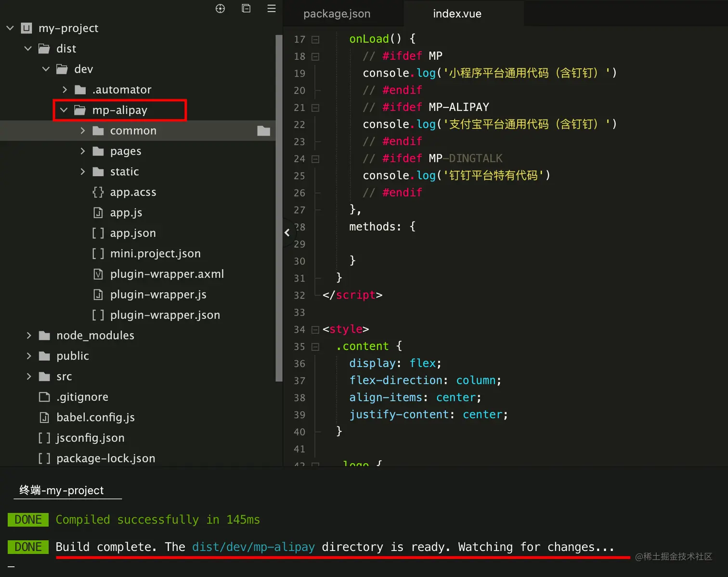The image size is (728, 577).
Task: Fold the style tag at line 34
Action: tap(315, 329)
